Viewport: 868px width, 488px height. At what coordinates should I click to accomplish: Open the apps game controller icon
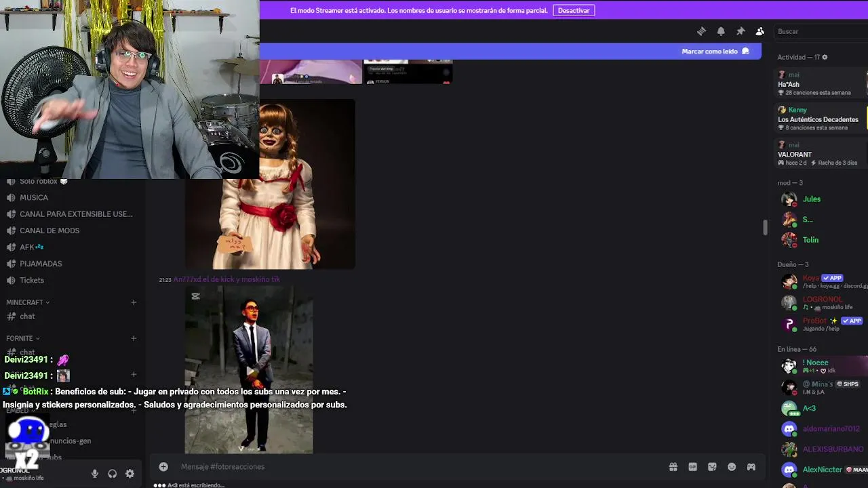click(751, 466)
